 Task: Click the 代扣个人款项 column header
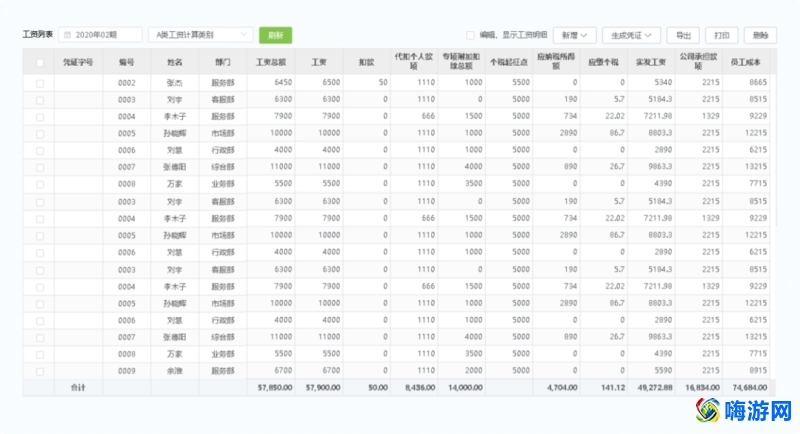tap(414, 61)
